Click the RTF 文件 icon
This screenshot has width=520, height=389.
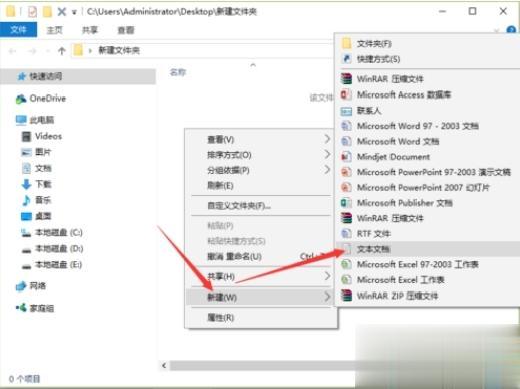tap(346, 233)
